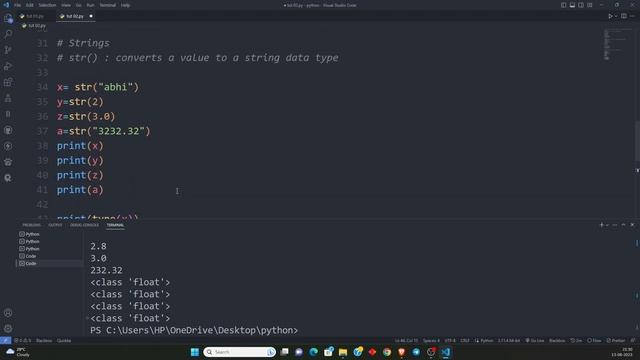Click the Windows taskbar search box

239,352
